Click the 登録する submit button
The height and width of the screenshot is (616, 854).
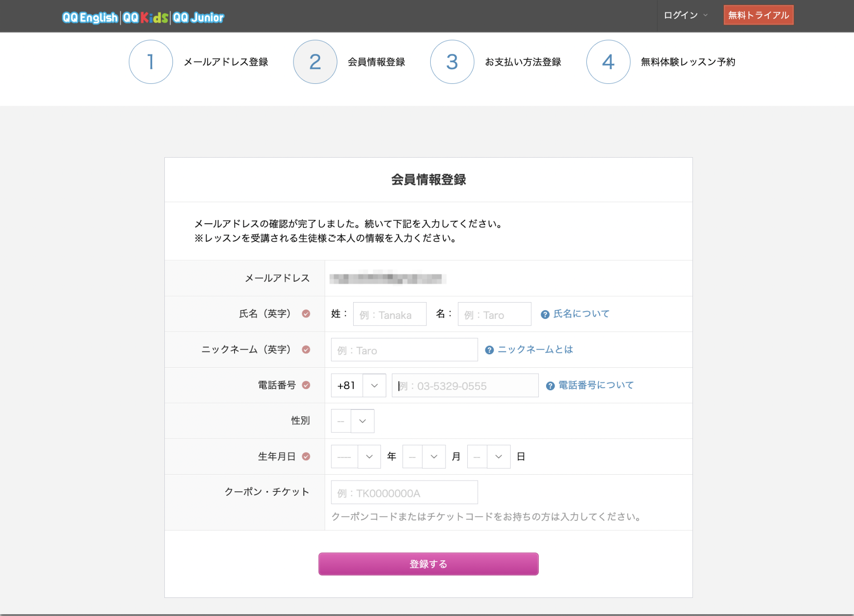coord(428,564)
